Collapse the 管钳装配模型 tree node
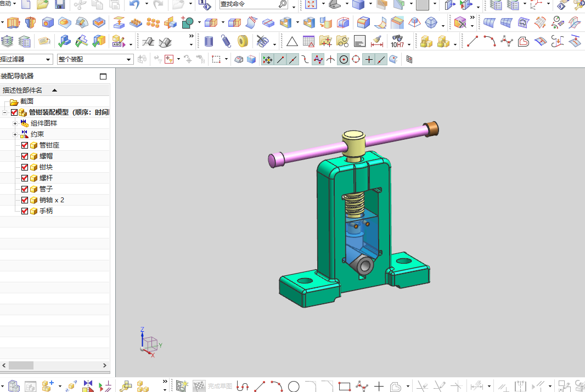The height and width of the screenshot is (392, 585). click(4, 112)
